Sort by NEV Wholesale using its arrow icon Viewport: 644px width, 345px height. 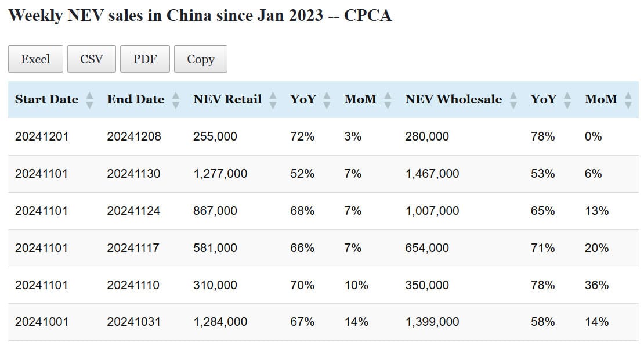coord(513,100)
